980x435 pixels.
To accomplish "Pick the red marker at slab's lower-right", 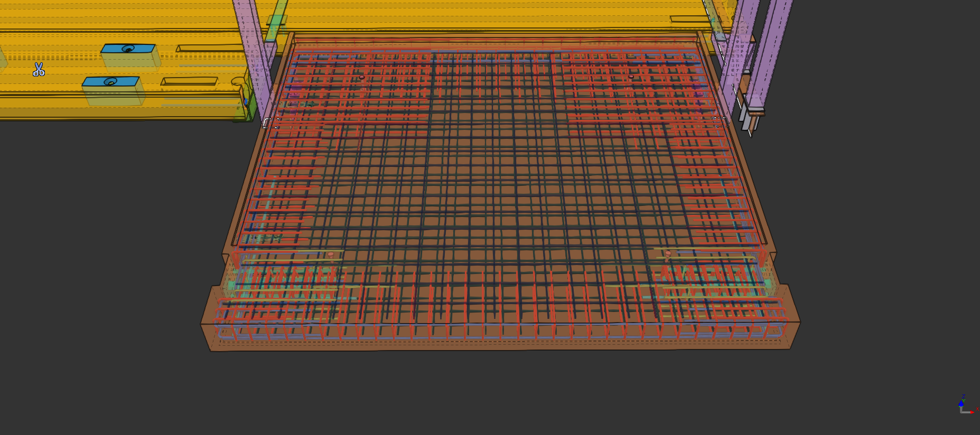I will click(x=668, y=254).
